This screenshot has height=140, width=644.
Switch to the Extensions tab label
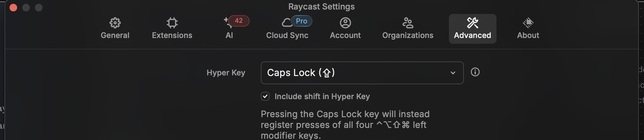tap(172, 35)
